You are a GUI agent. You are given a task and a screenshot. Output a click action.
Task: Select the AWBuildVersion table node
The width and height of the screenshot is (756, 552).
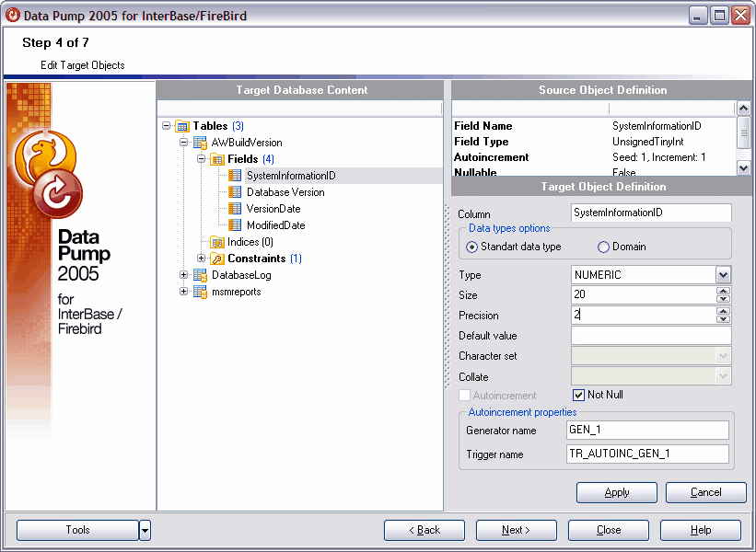247,143
